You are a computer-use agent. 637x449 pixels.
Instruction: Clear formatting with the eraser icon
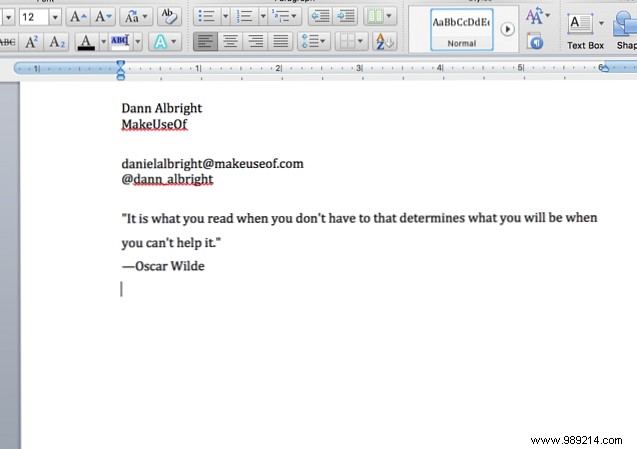[169, 17]
